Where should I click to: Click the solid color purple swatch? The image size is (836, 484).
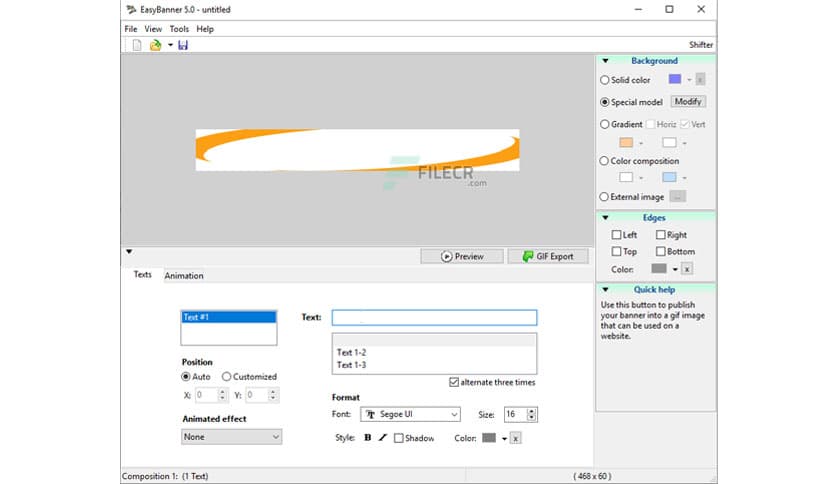(675, 79)
